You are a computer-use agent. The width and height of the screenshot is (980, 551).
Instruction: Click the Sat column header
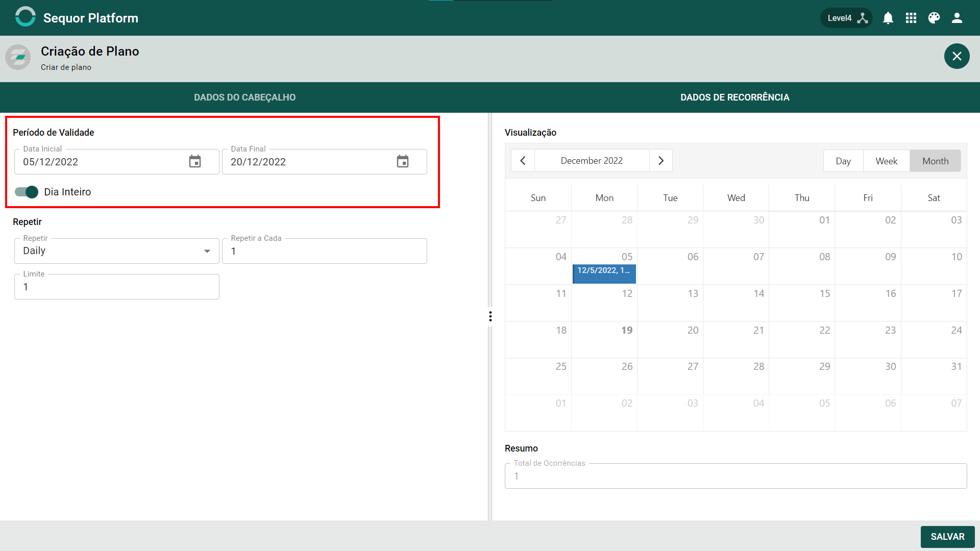pyautogui.click(x=934, y=198)
